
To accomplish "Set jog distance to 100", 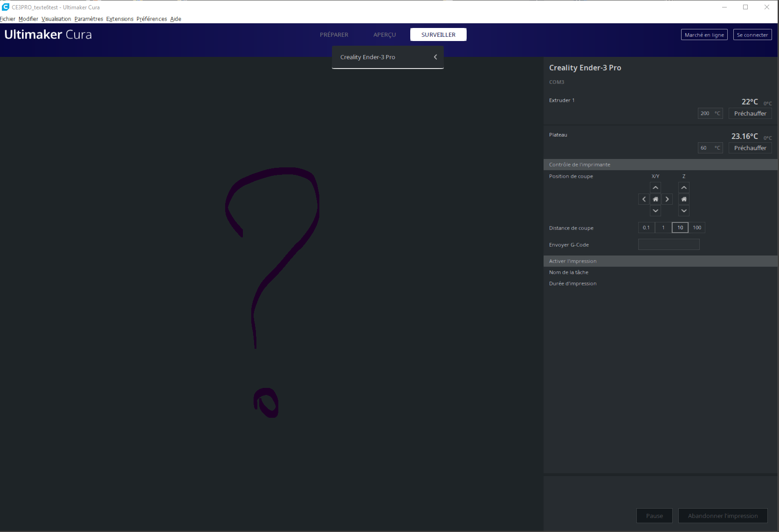I will (697, 228).
